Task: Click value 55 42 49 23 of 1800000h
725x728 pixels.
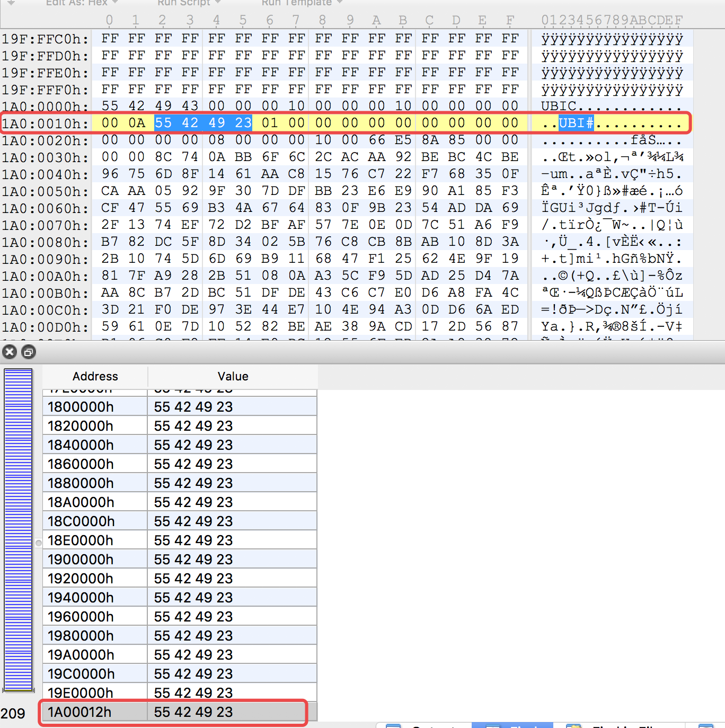Action: point(193,407)
